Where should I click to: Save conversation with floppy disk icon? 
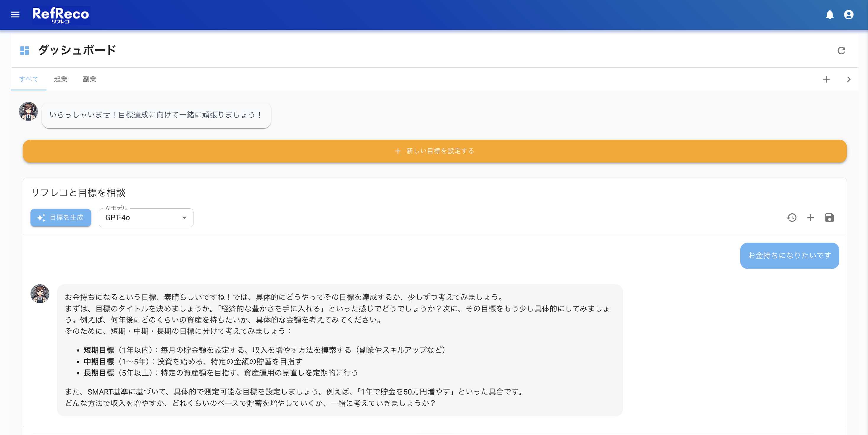(829, 218)
